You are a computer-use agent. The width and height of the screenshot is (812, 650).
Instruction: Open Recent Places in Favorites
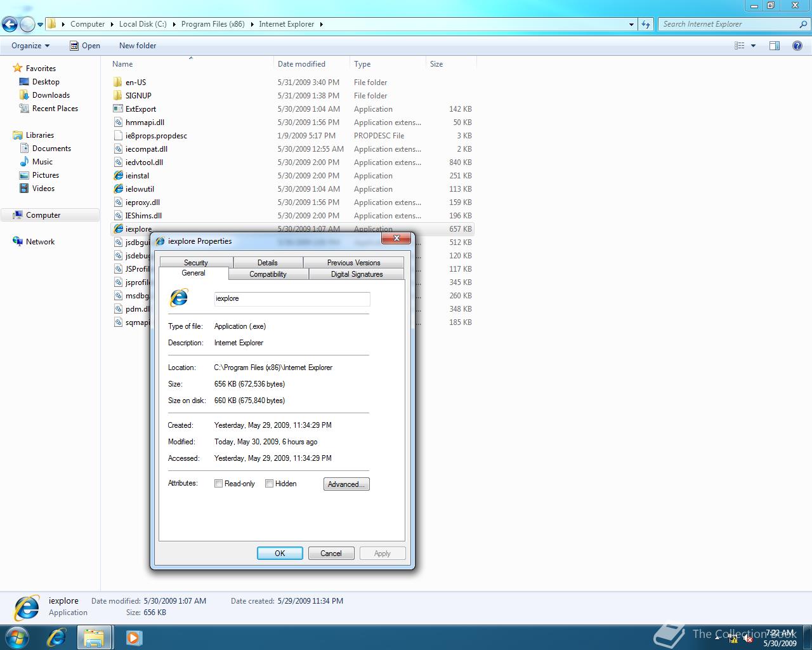point(55,109)
